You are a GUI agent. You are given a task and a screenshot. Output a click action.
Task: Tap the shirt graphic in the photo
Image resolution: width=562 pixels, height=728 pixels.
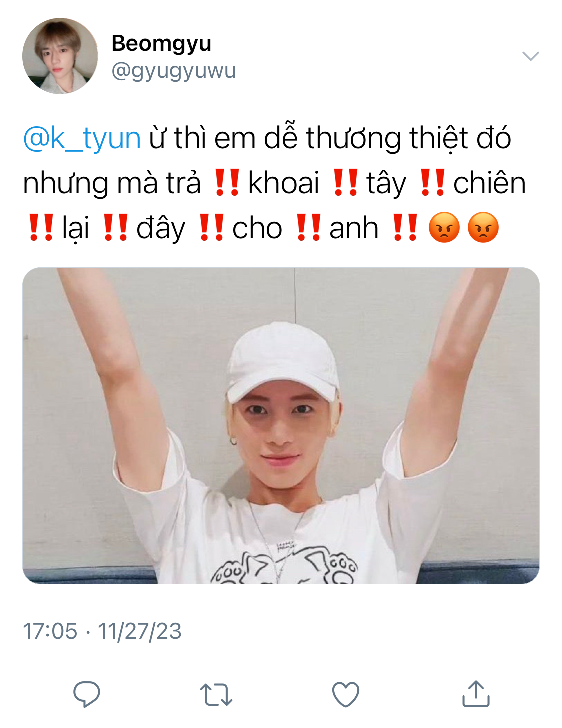pyautogui.click(x=283, y=564)
